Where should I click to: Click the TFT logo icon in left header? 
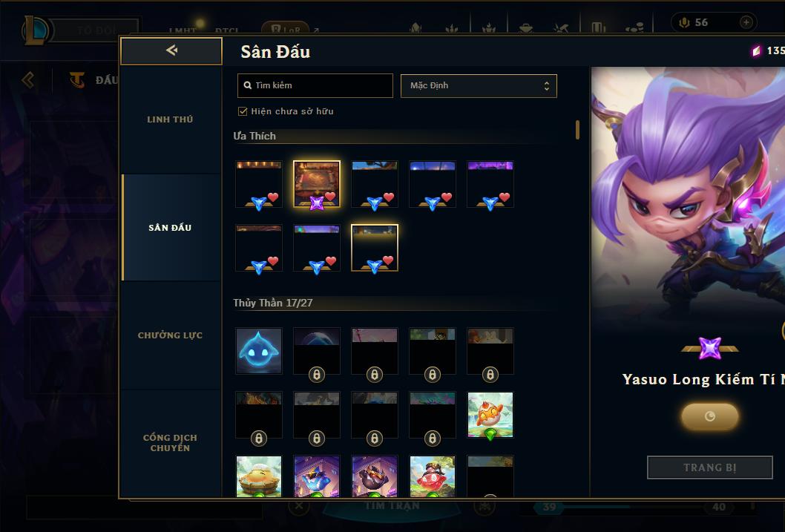click(76, 79)
